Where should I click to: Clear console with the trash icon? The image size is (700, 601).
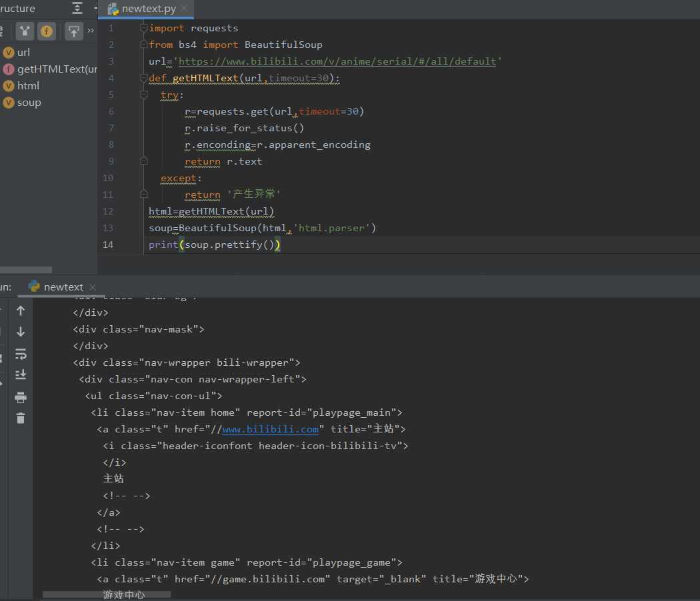pos(21,418)
